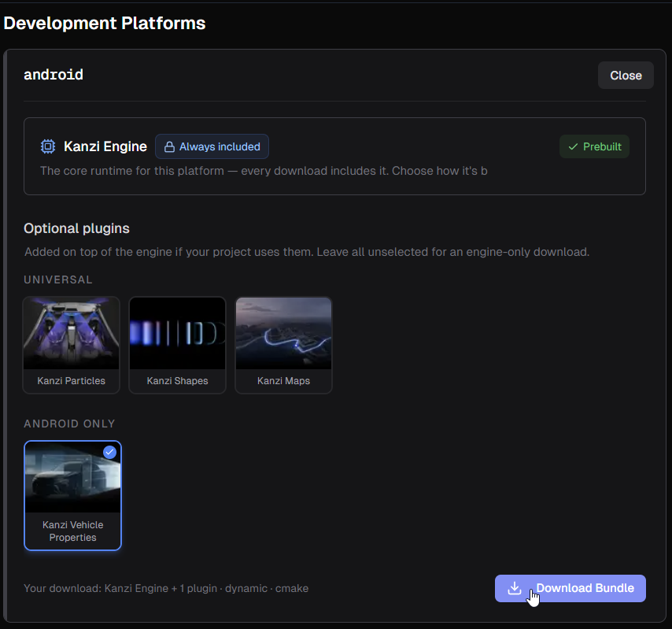Click the Optional plugins heading

click(x=76, y=228)
